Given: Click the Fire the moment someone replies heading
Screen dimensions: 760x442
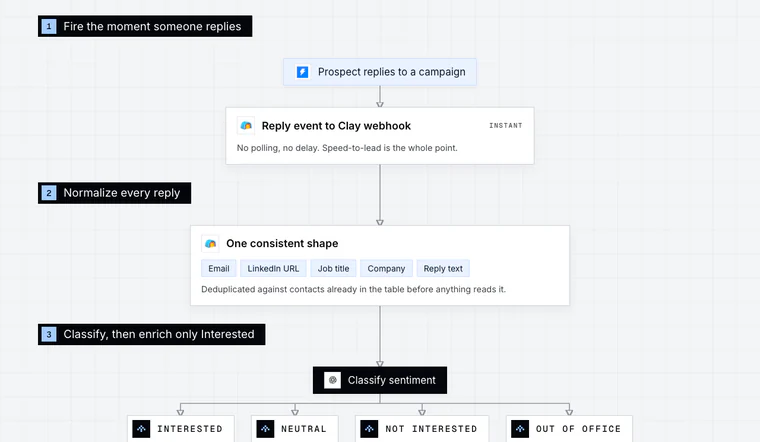Looking at the screenshot, I should click(145, 26).
